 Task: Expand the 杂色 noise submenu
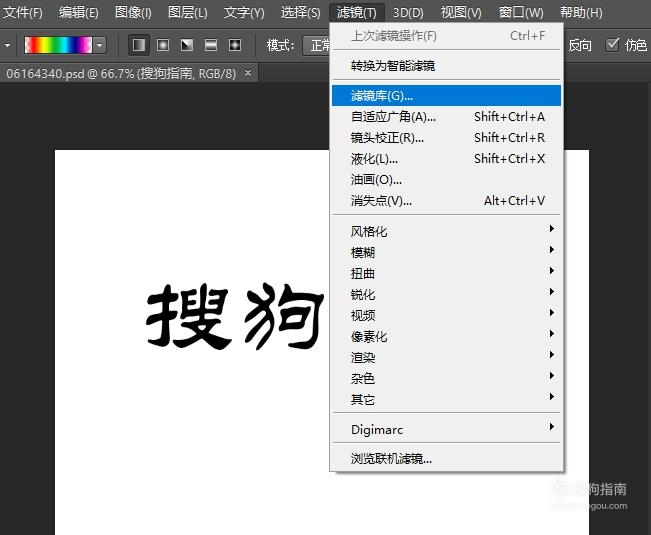tap(446, 379)
